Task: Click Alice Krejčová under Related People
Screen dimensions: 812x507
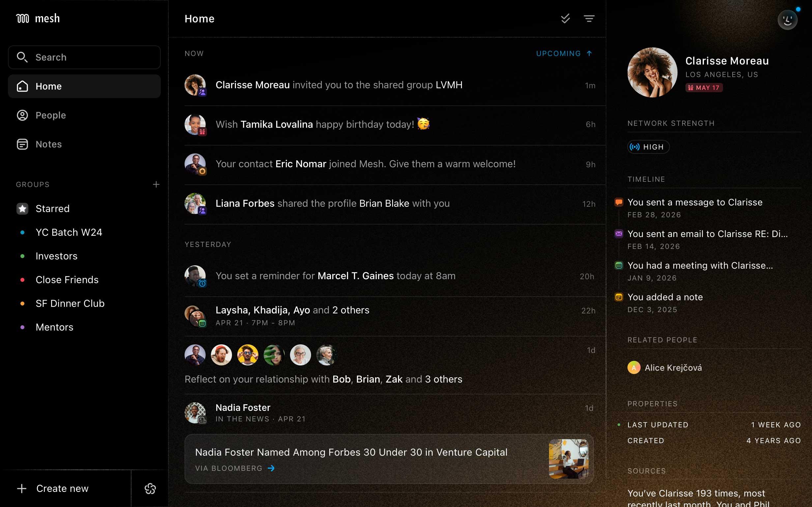Action: pyautogui.click(x=673, y=367)
